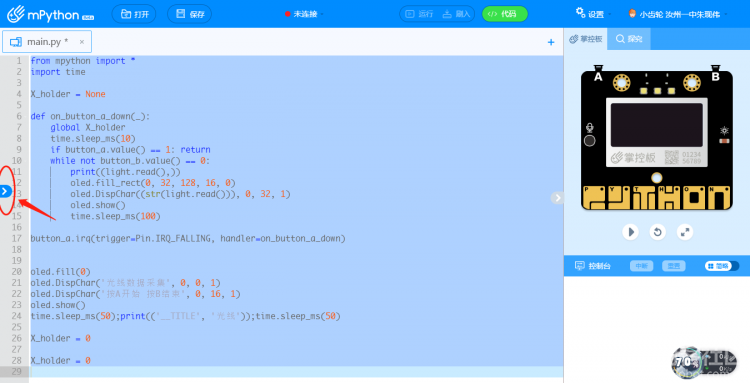Image resolution: width=750 pixels, height=383 pixels.
Task: Click line number 29 in gutter
Action: tap(17, 372)
